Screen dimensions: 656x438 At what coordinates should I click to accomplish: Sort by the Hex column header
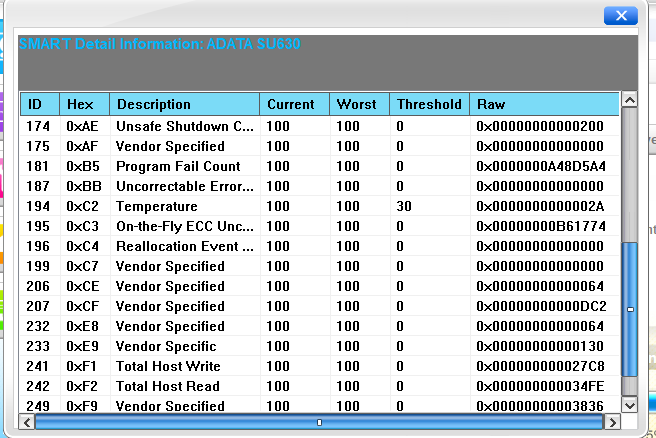point(85,104)
